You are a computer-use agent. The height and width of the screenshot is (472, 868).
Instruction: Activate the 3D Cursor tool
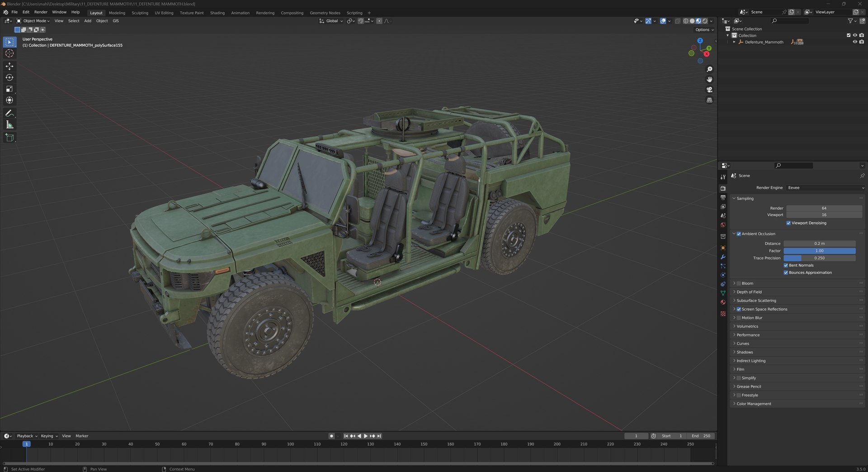pos(9,53)
